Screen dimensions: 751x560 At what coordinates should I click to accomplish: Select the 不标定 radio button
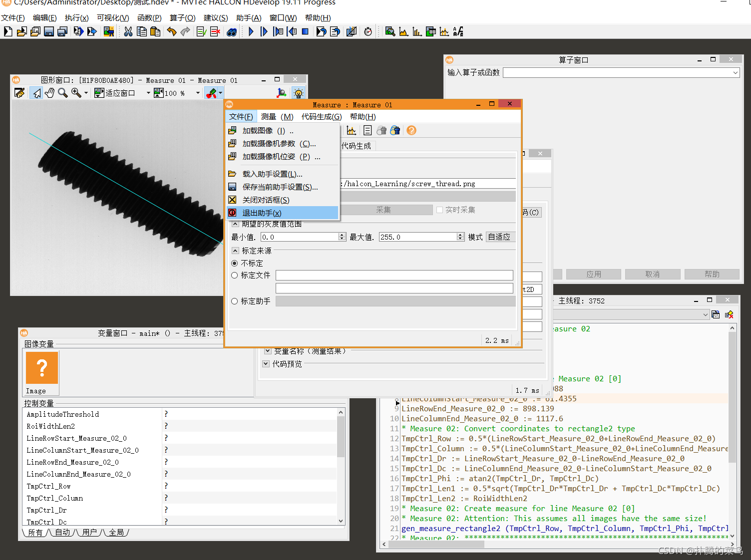point(235,263)
